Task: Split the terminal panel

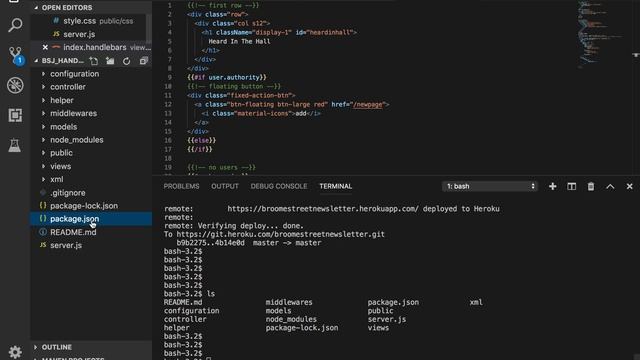Action: tap(571, 186)
